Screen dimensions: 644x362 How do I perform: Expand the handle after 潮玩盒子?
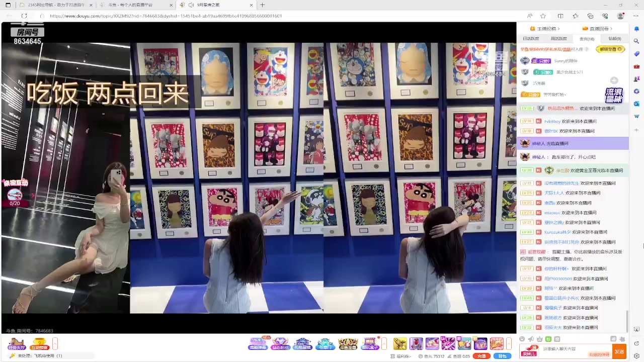384,344
